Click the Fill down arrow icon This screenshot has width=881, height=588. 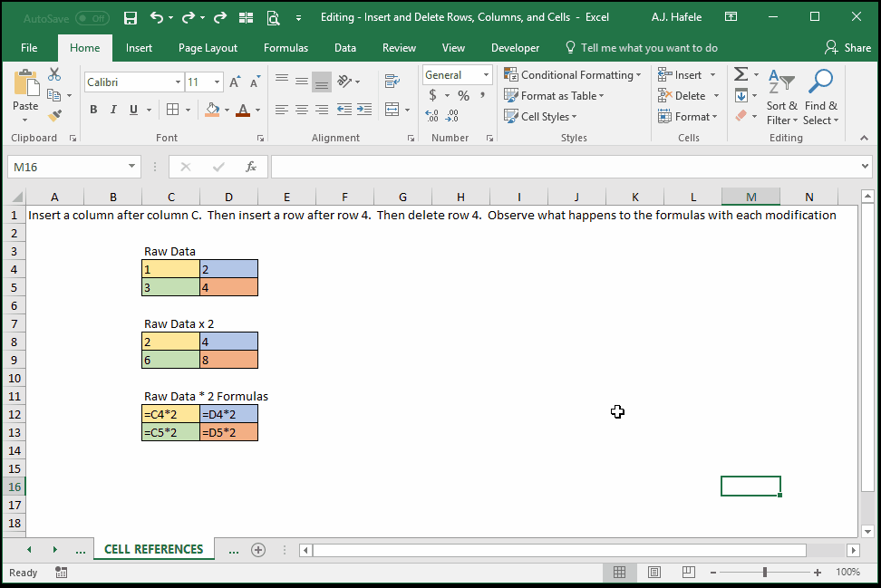click(x=741, y=95)
